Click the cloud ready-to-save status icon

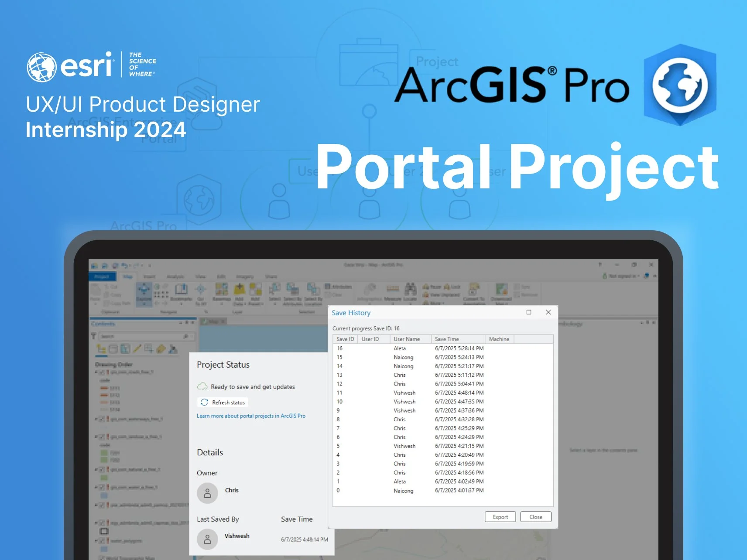pyautogui.click(x=202, y=386)
